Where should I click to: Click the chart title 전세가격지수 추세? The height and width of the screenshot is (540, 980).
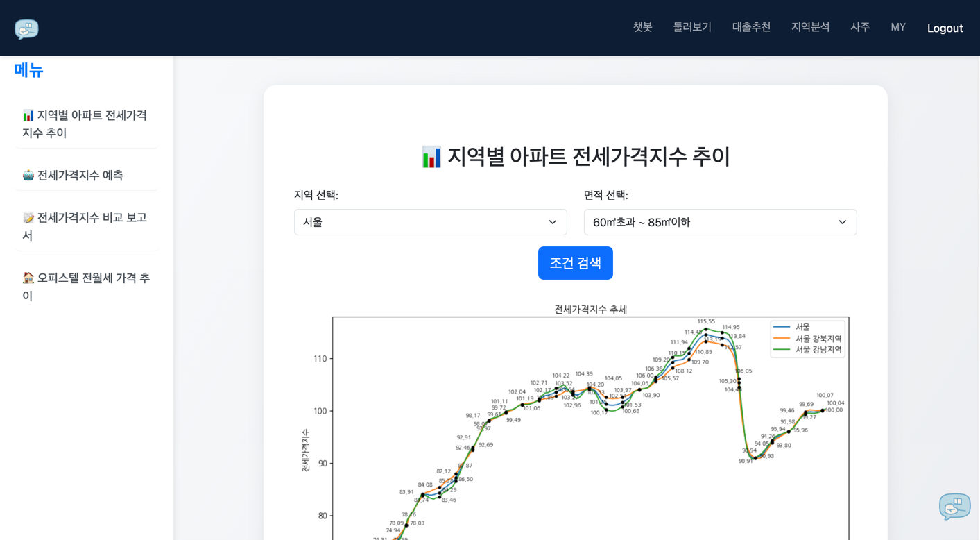(x=590, y=310)
